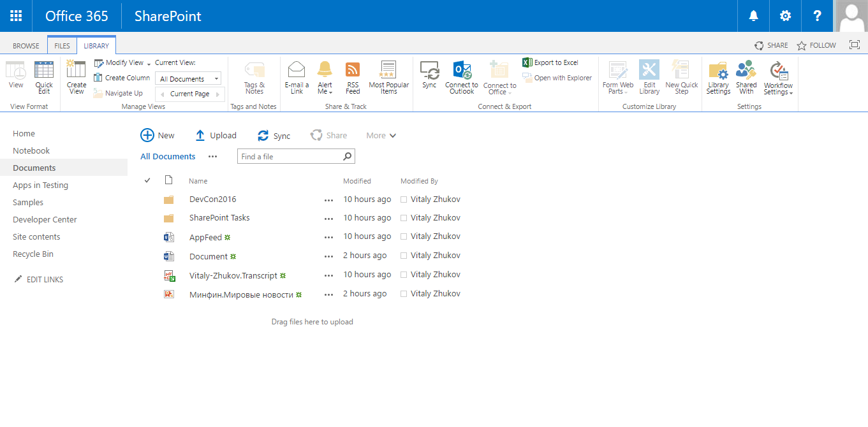Open the AppFeed document
868x427 pixels.
205,237
